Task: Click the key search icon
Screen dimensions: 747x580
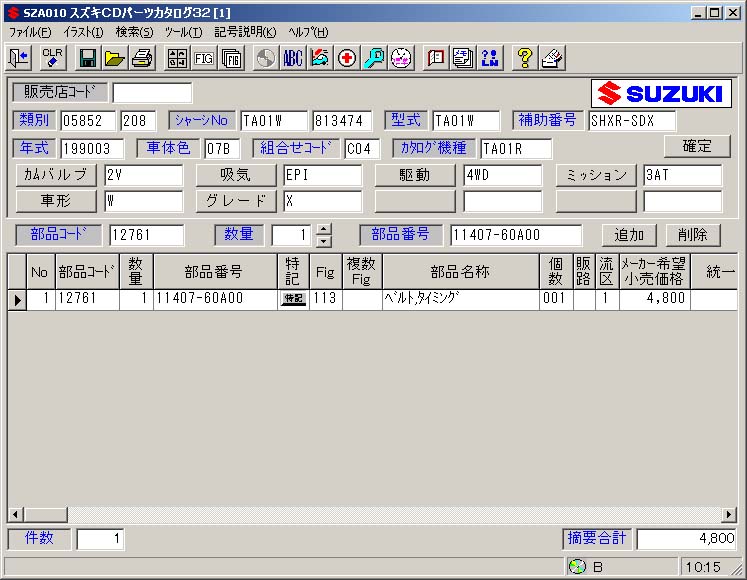Action: (374, 58)
